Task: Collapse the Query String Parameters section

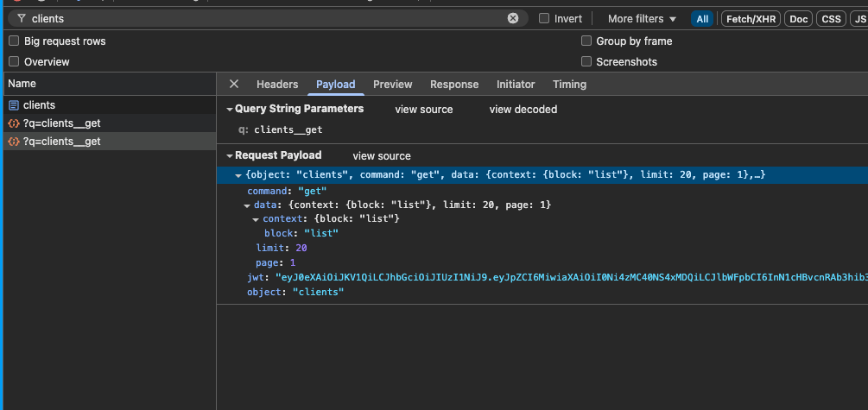Action: coord(230,110)
